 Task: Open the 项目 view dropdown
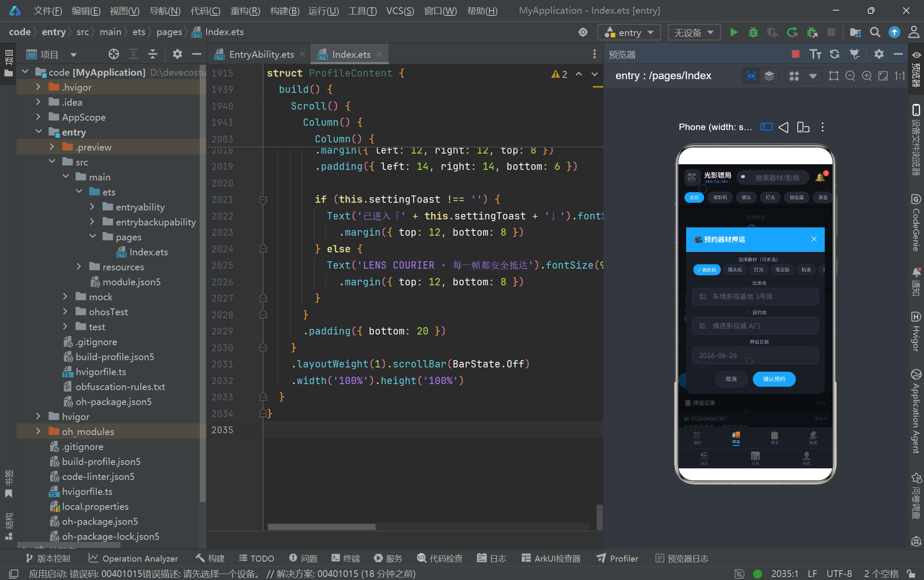click(73, 54)
